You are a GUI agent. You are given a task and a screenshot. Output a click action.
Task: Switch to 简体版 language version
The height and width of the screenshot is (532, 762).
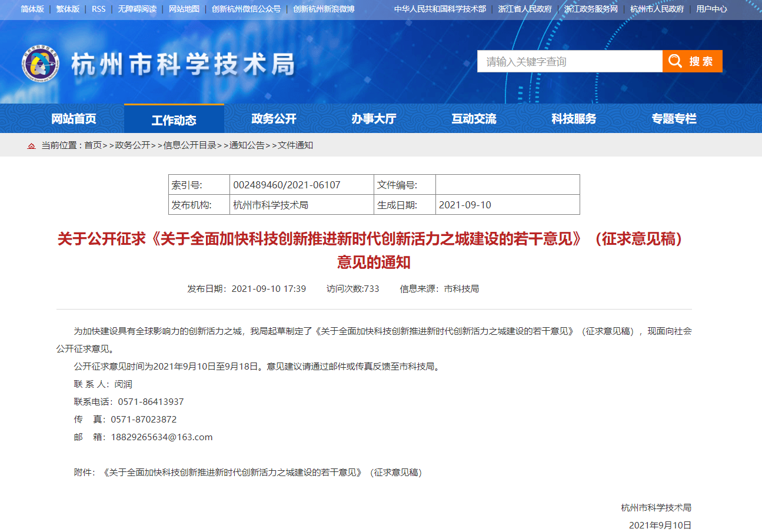click(x=32, y=9)
